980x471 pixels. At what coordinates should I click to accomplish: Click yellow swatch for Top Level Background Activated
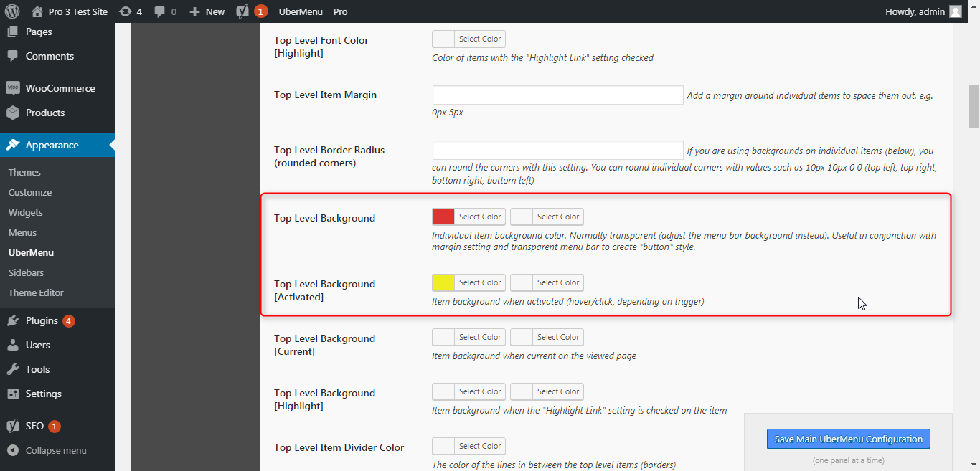(x=443, y=282)
